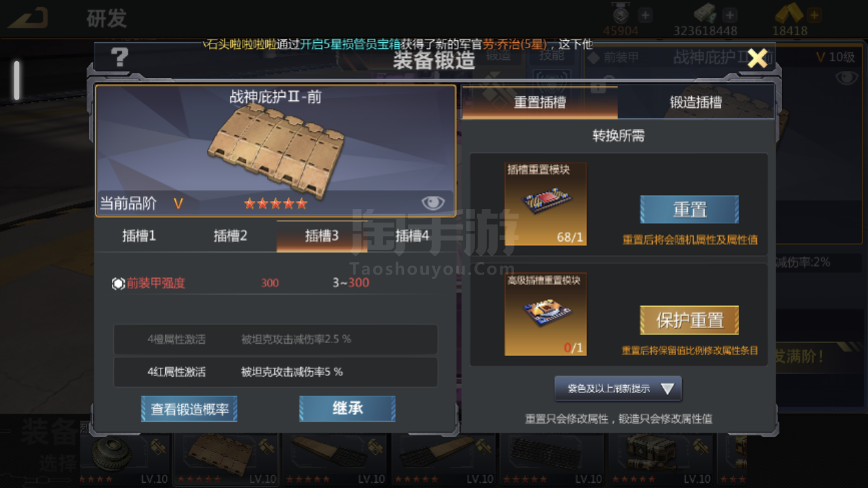The width and height of the screenshot is (868, 488).
Task: Switch to the 重置插槽 tab
Action: coord(539,102)
